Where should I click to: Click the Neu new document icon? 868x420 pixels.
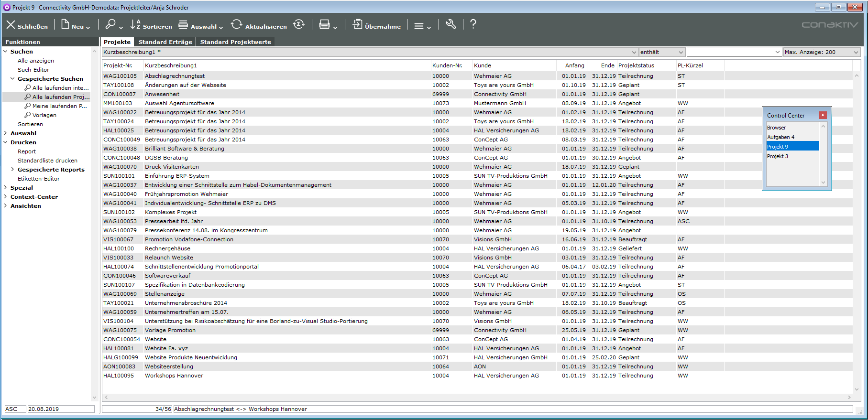pos(65,25)
